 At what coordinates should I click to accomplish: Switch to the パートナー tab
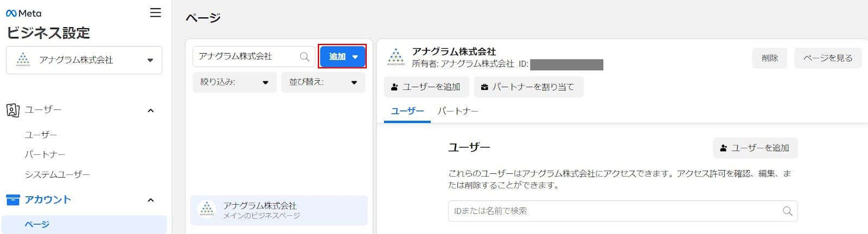point(458,111)
